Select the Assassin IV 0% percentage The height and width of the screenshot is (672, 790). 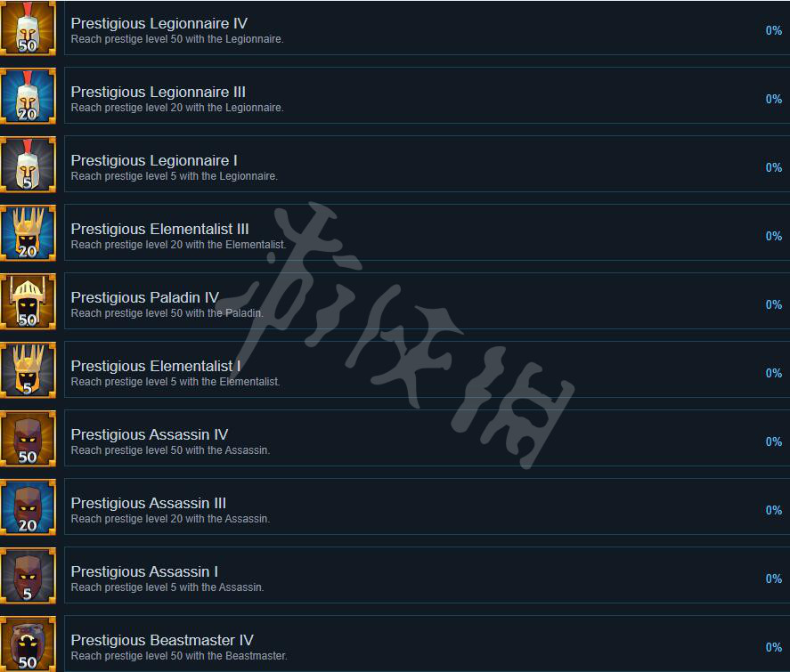tap(774, 441)
